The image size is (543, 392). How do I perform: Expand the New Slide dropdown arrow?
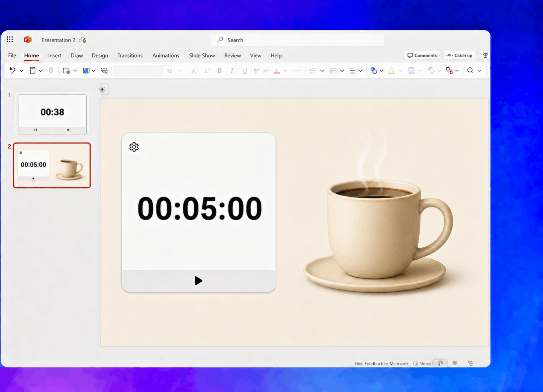click(x=75, y=71)
